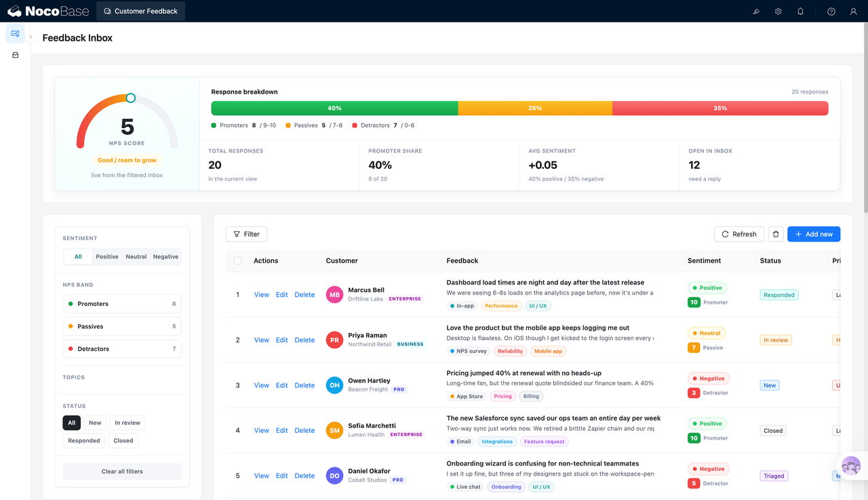Open the Filter dropdown button
This screenshot has height=500, width=868.
click(246, 234)
